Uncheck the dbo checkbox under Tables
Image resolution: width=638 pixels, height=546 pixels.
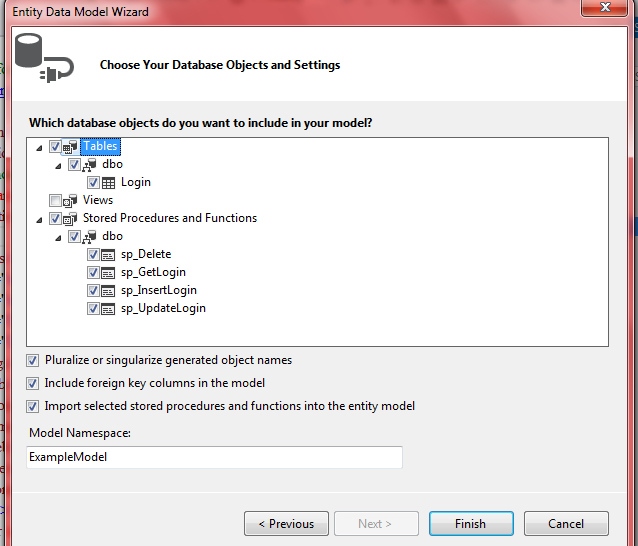(x=74, y=165)
